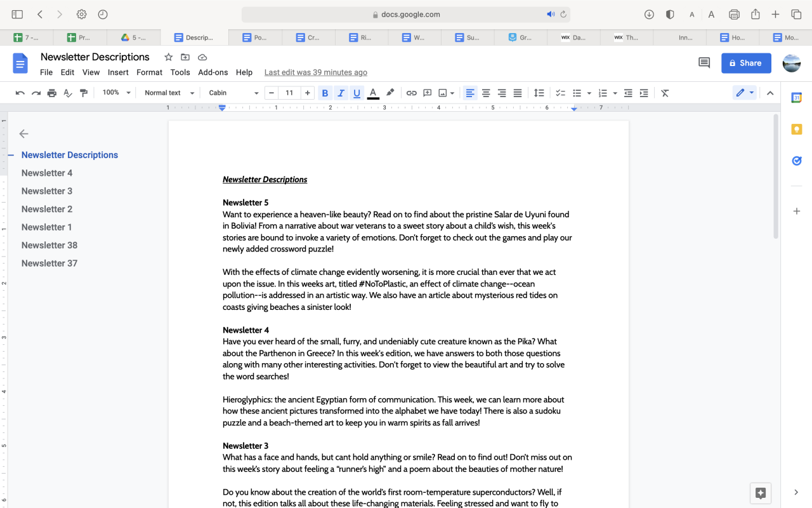Add a comment using the toolbar icon
This screenshot has height=508, width=812.
coord(428,93)
